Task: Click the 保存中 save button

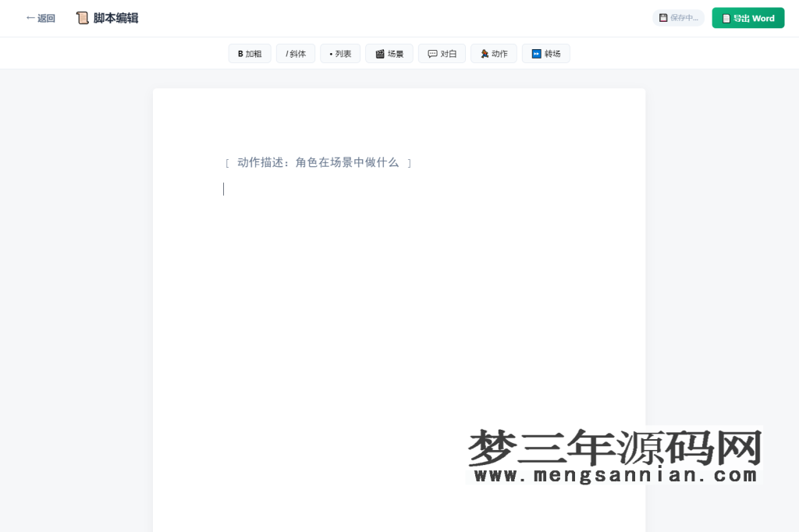Action: pyautogui.click(x=678, y=17)
